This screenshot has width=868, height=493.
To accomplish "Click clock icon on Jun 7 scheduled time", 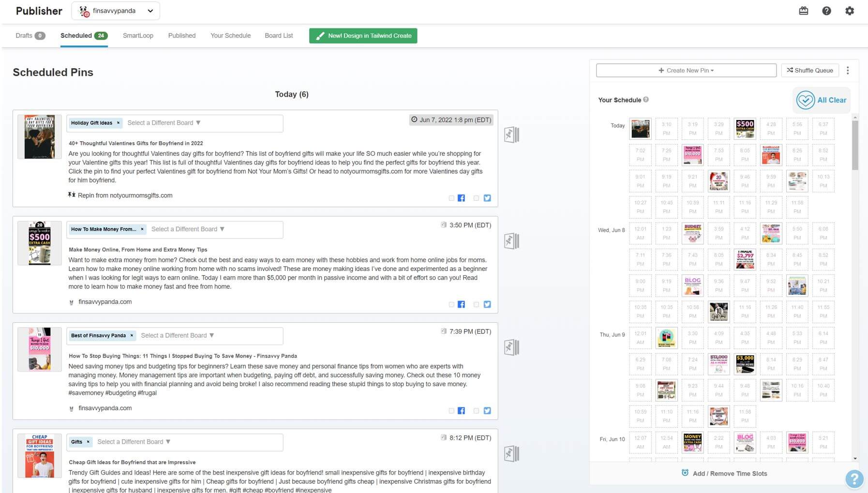I will pos(414,120).
